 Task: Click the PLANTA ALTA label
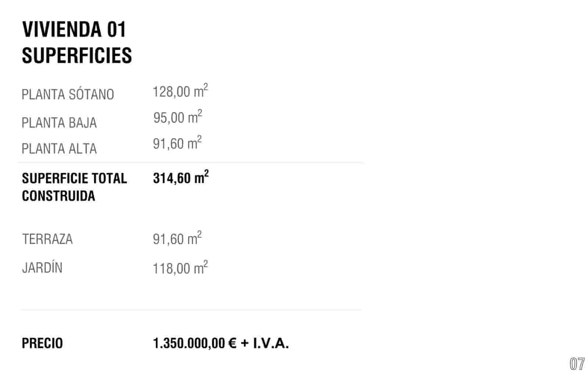coord(59,149)
